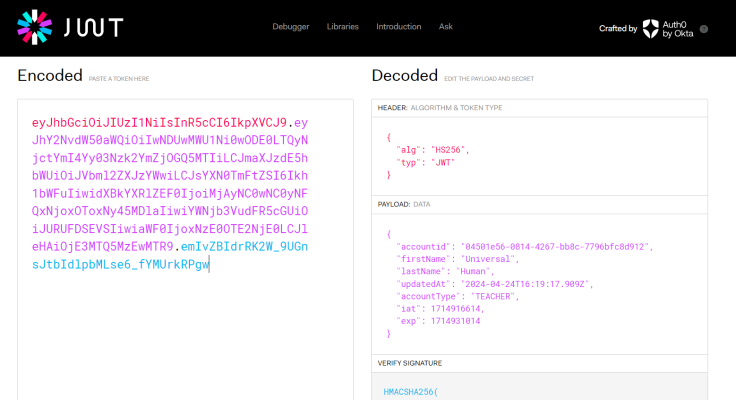Click the JWT wordmark in the header
The image size is (736, 400).
click(x=93, y=27)
